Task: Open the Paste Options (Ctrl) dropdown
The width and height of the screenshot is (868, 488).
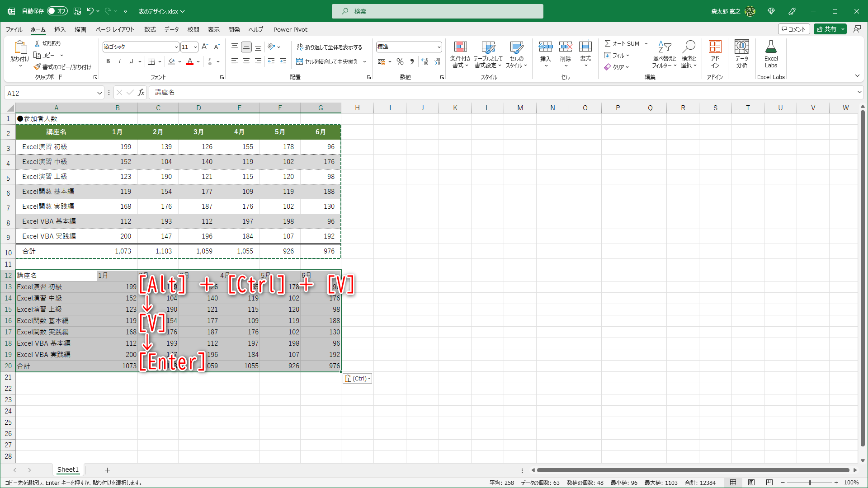Action: [x=357, y=379]
